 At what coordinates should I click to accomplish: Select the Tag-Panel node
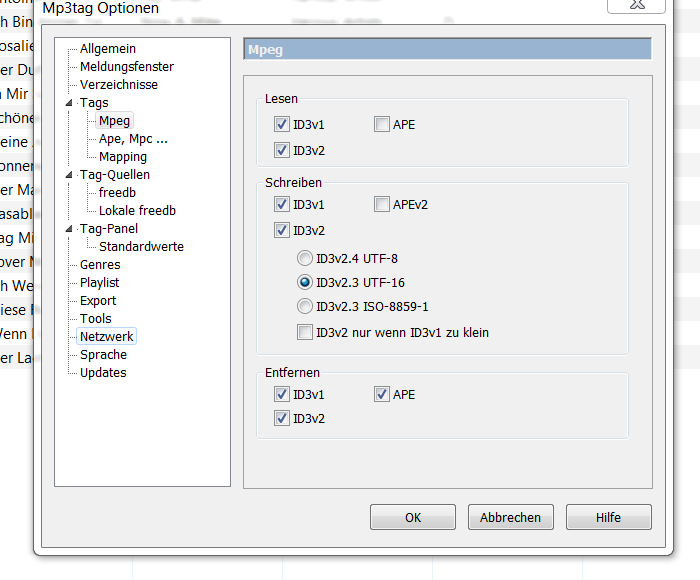coord(109,229)
